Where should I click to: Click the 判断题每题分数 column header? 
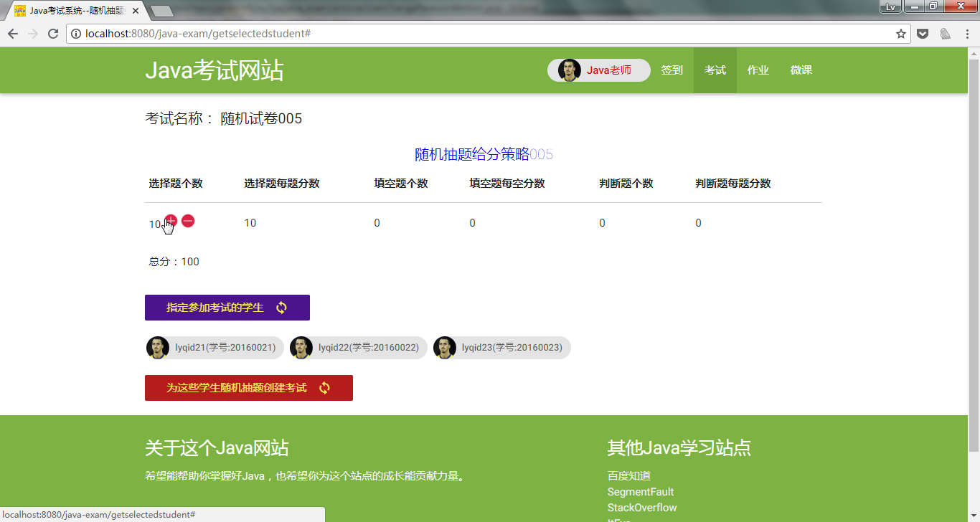point(733,184)
